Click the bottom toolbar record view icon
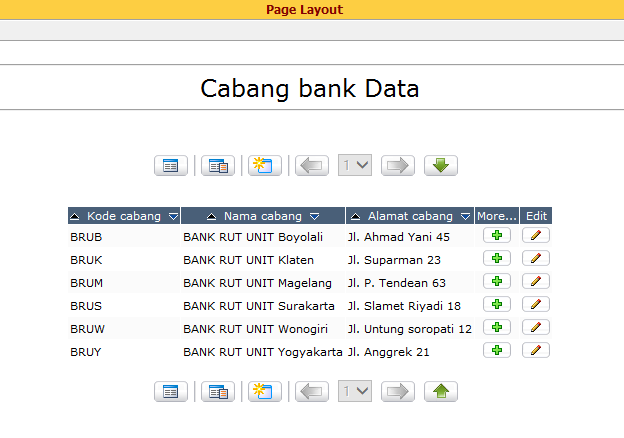This screenshot has height=438, width=624. pos(218,392)
